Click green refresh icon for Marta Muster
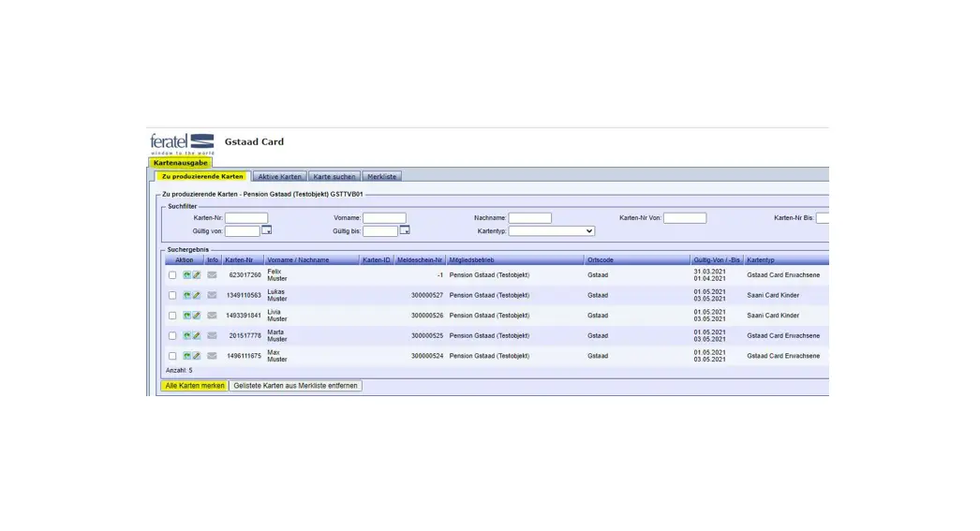 tap(186, 335)
